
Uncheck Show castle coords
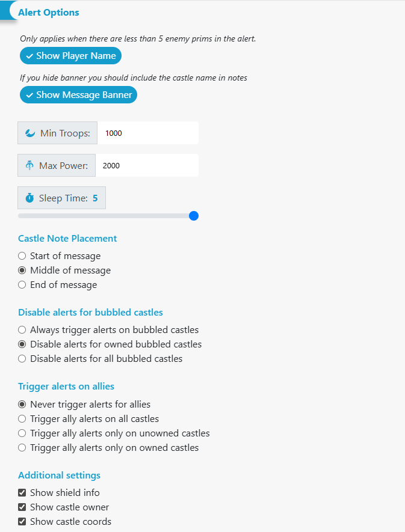tap(22, 521)
